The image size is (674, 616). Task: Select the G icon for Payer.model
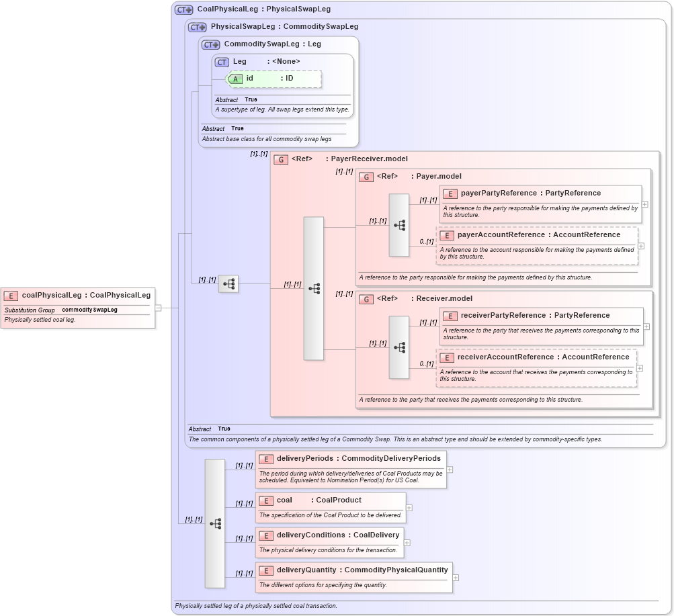coord(367,176)
